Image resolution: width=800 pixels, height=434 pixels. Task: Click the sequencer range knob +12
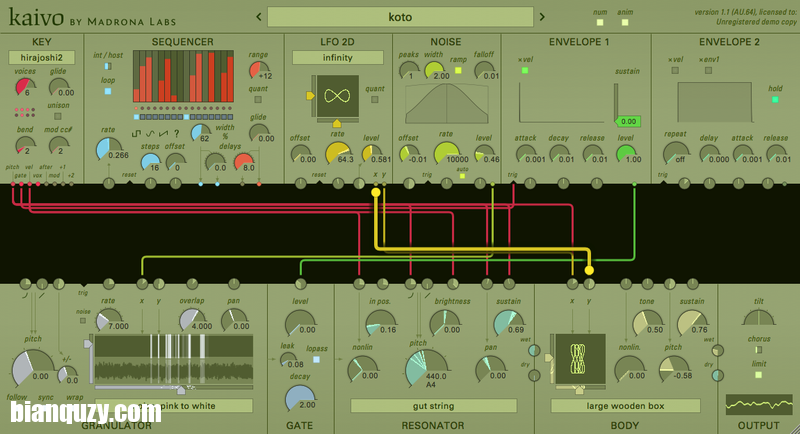(x=259, y=70)
